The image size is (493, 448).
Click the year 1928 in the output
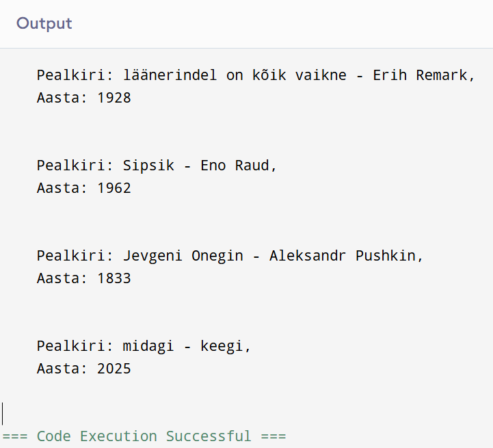pos(114,98)
